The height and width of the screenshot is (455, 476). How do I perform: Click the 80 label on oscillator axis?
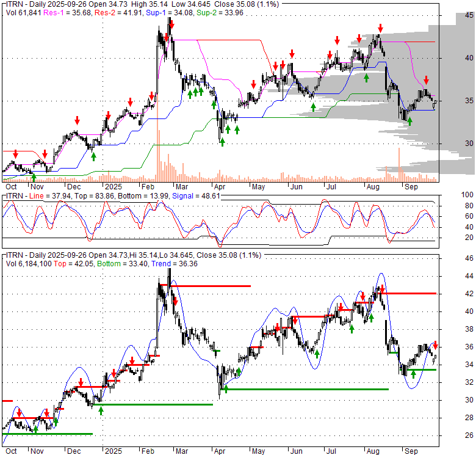click(x=469, y=206)
